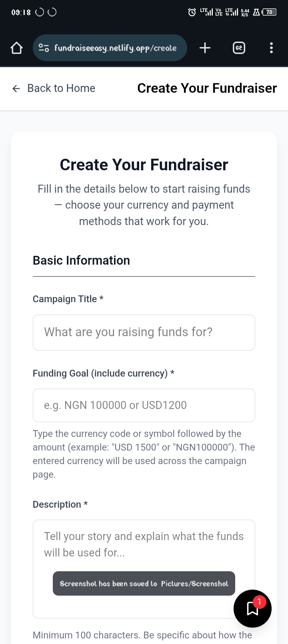Screen dimensions: 288x644
Task: Open a new tab with plus icon
Action: [x=205, y=48]
